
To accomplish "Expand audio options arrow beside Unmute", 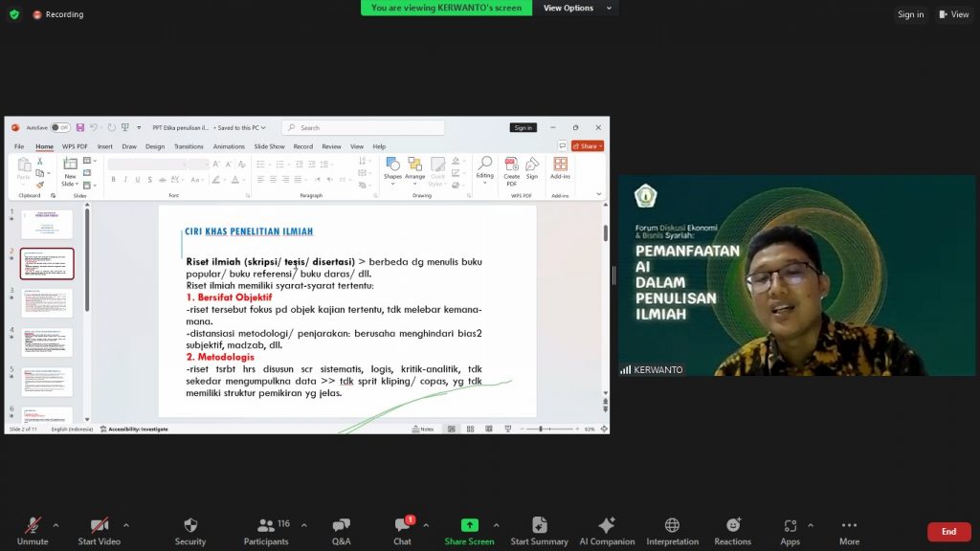I will tap(56, 525).
